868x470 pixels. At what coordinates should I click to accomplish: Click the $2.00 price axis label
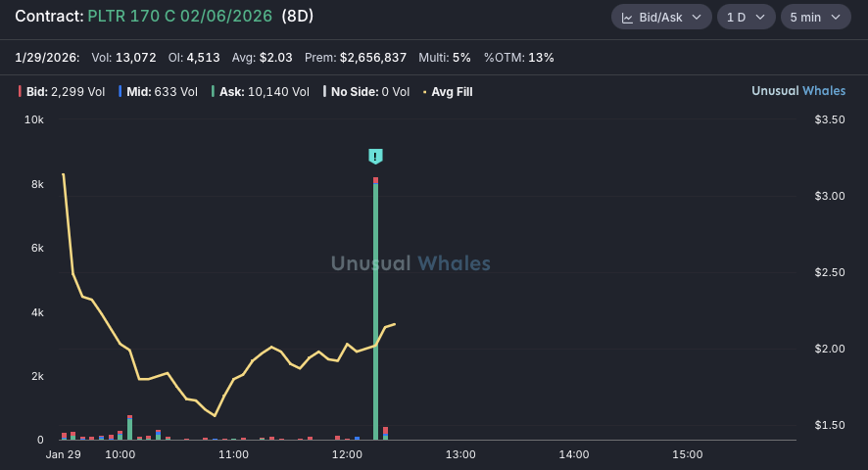tap(830, 349)
